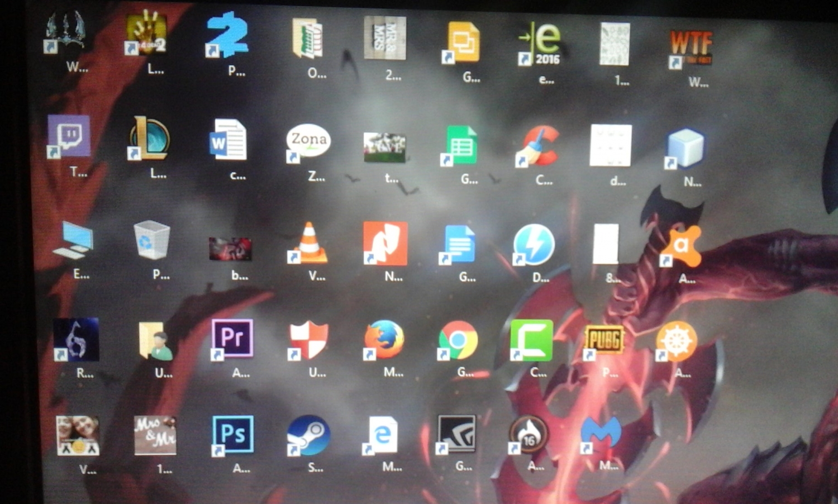Launch Steam client shortcut
The height and width of the screenshot is (504, 838).
[308, 435]
